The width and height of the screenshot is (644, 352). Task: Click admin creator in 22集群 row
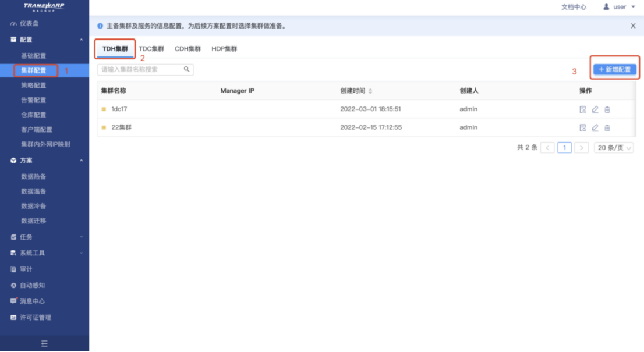coord(469,127)
